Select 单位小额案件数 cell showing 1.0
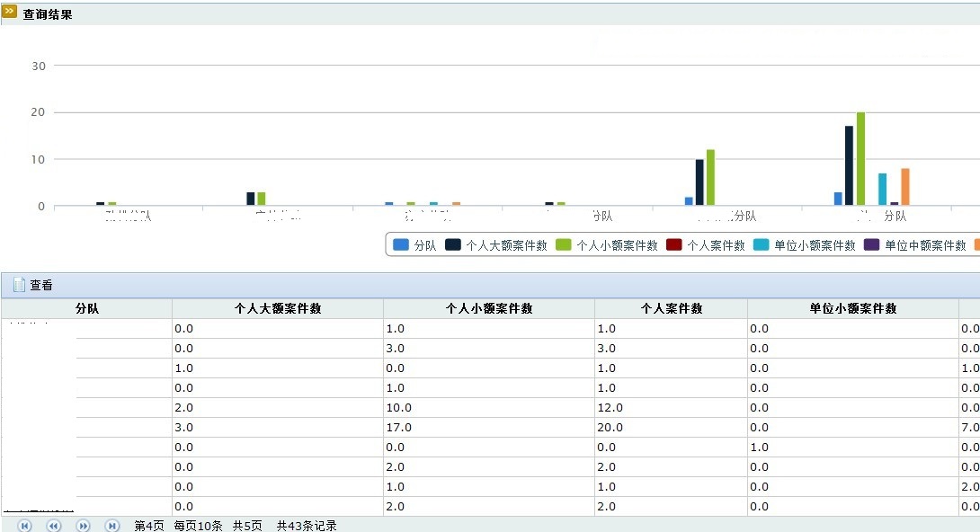This screenshot has height=532, width=980. pos(853,448)
